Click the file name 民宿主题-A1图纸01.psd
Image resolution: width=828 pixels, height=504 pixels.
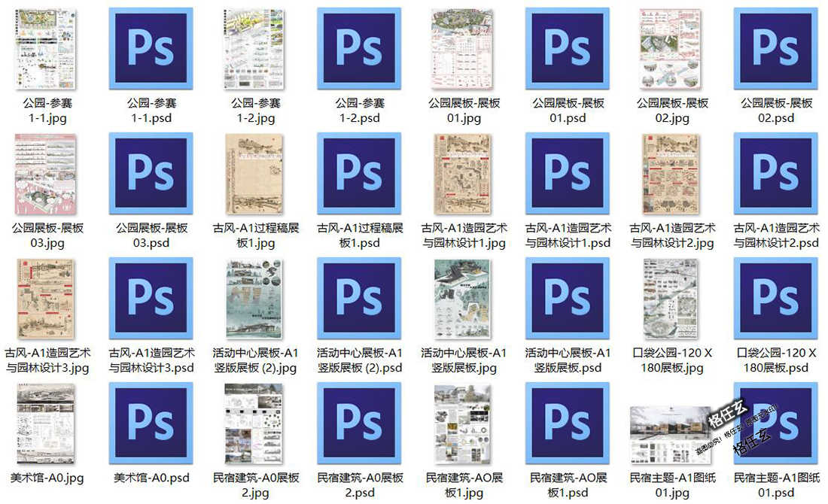[776, 485]
